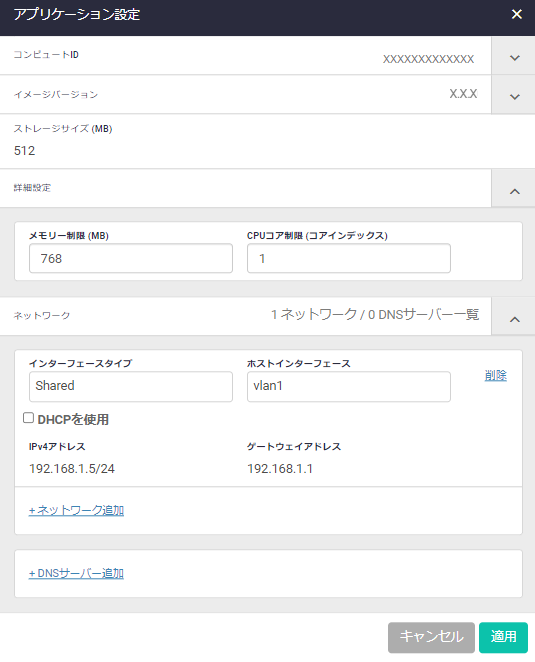Click the +DNSサーバー追加 link

tap(76, 573)
